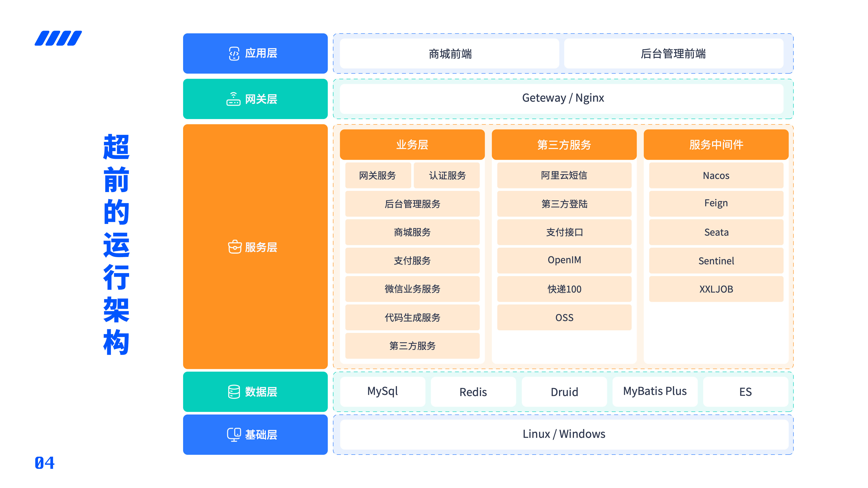Viewport: 868px width, 488px height.
Task: Click the 商城前端 box
Action: [450, 54]
